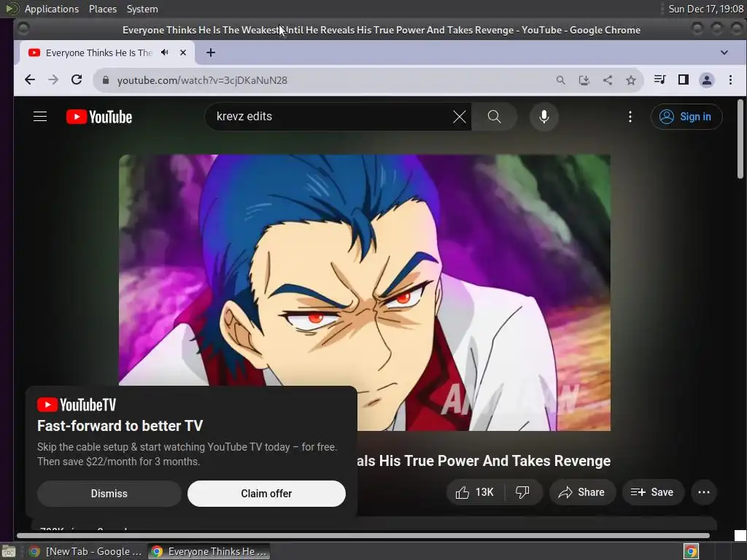
Task: Submit search with magnifier button
Action: pyautogui.click(x=494, y=117)
